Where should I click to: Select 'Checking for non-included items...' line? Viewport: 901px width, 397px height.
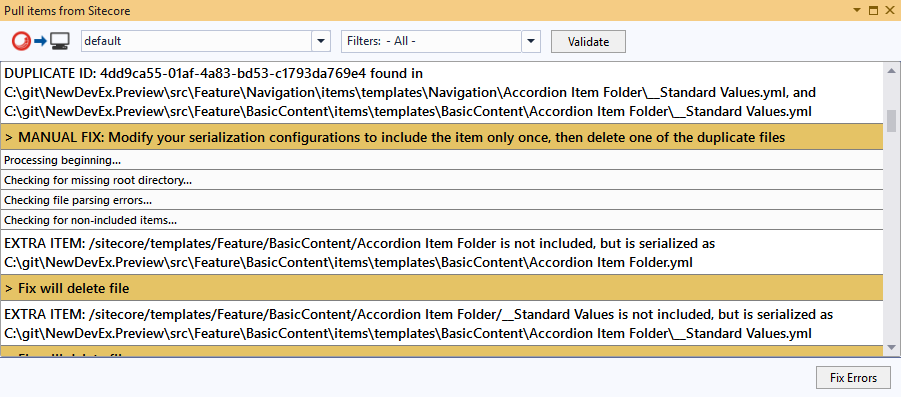tap(442, 219)
